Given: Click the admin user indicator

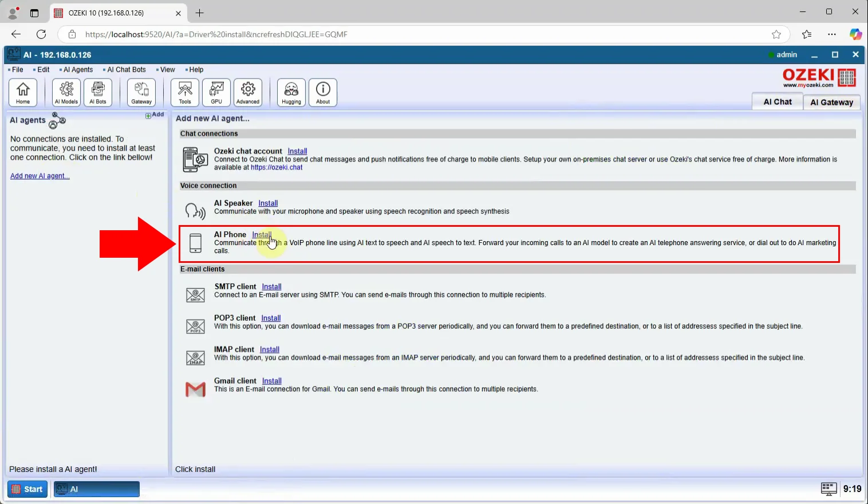Looking at the screenshot, I should 783,54.
